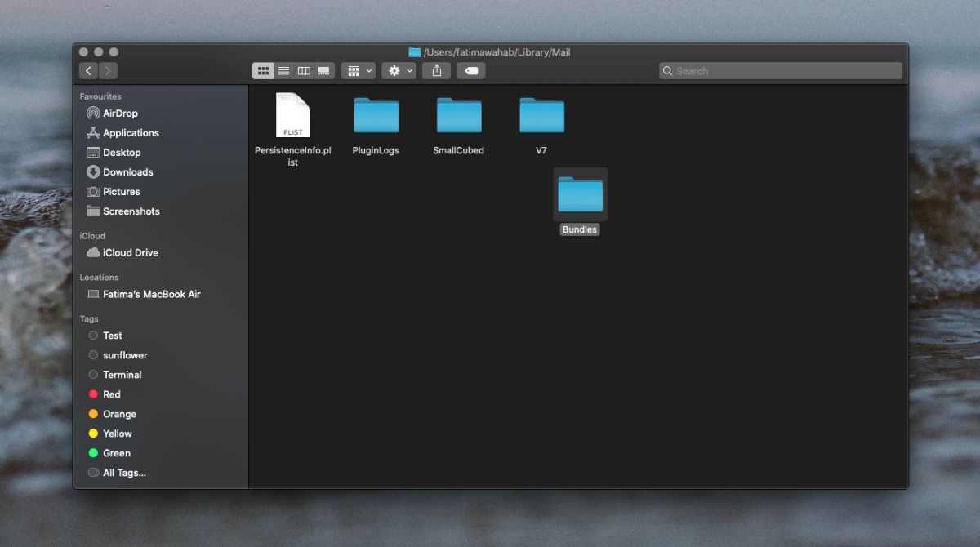Image resolution: width=980 pixels, height=547 pixels.
Task: Click the Share toolbar icon
Action: [x=437, y=71]
